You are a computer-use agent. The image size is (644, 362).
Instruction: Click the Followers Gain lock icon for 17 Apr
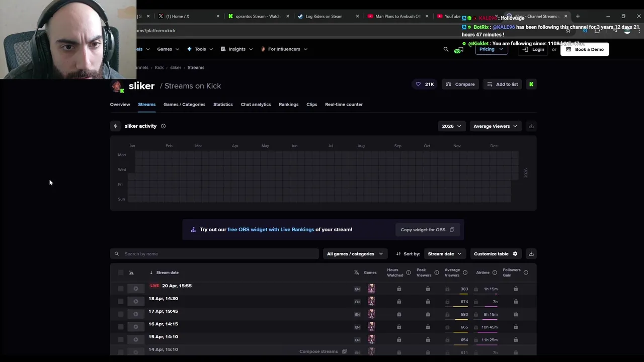coord(516,314)
